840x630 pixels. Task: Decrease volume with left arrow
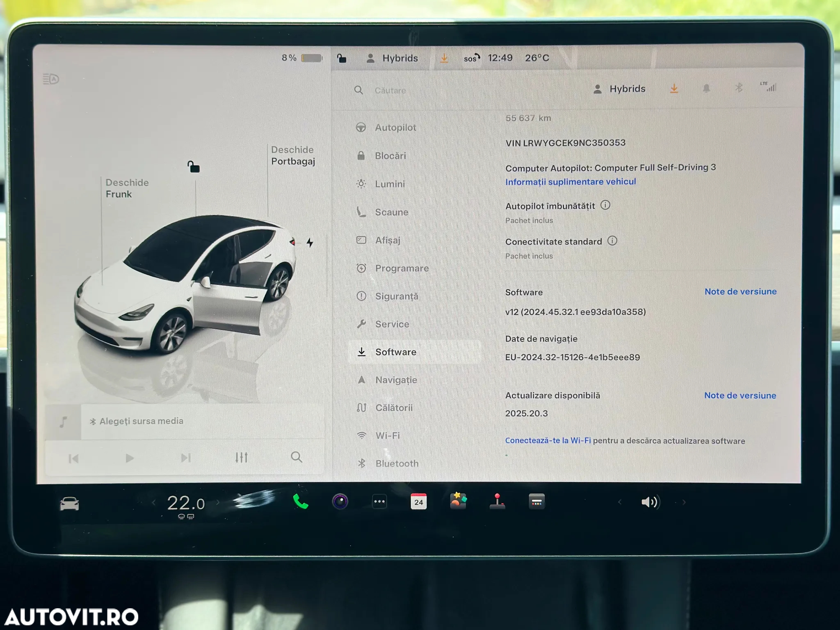coord(620,502)
